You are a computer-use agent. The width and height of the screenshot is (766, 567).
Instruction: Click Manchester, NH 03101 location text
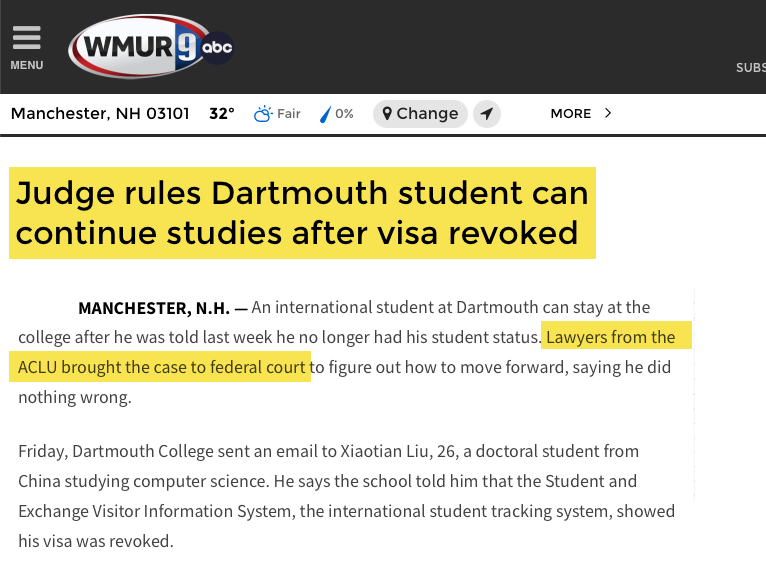click(x=100, y=113)
